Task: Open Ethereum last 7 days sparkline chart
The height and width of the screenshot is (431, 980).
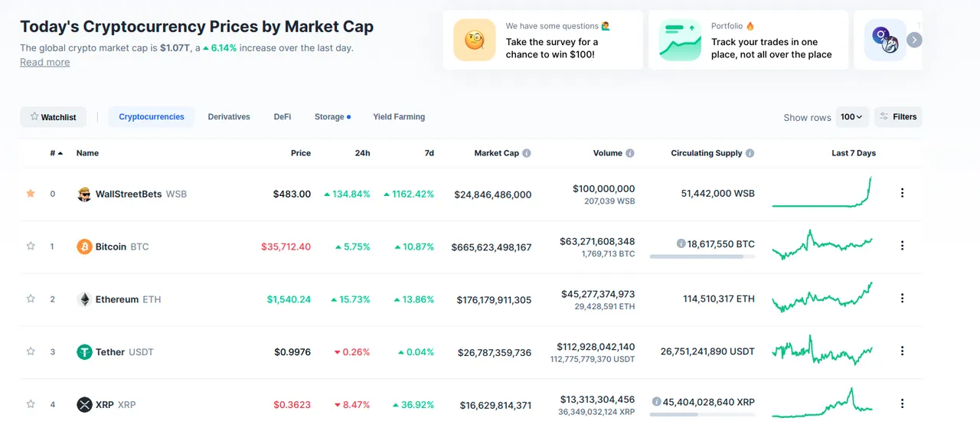Action: pos(822,297)
